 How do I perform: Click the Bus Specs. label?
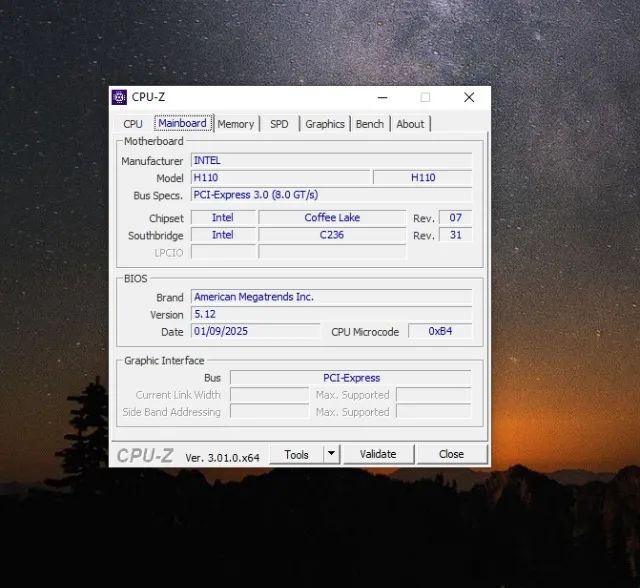click(158, 195)
